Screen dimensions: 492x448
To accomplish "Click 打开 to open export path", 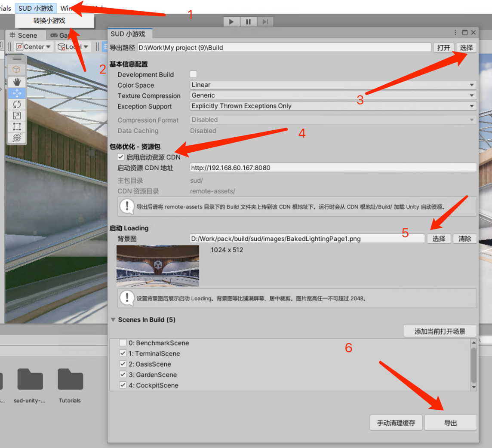I will (x=443, y=48).
